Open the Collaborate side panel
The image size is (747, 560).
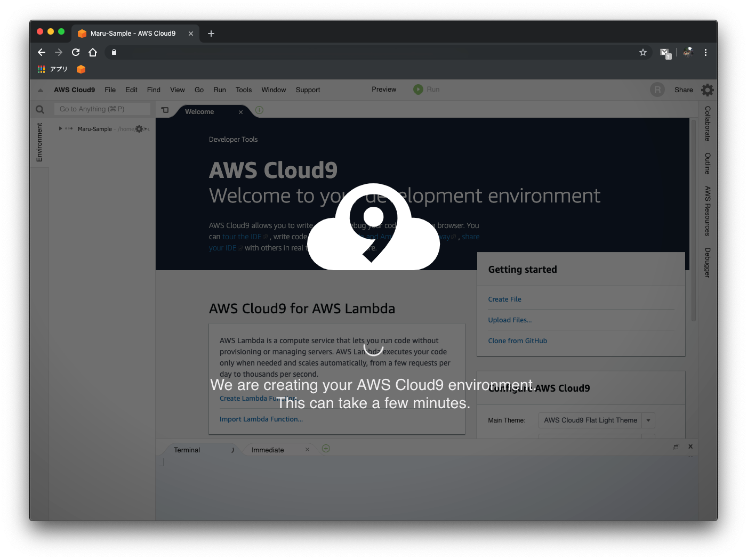pyautogui.click(x=708, y=124)
